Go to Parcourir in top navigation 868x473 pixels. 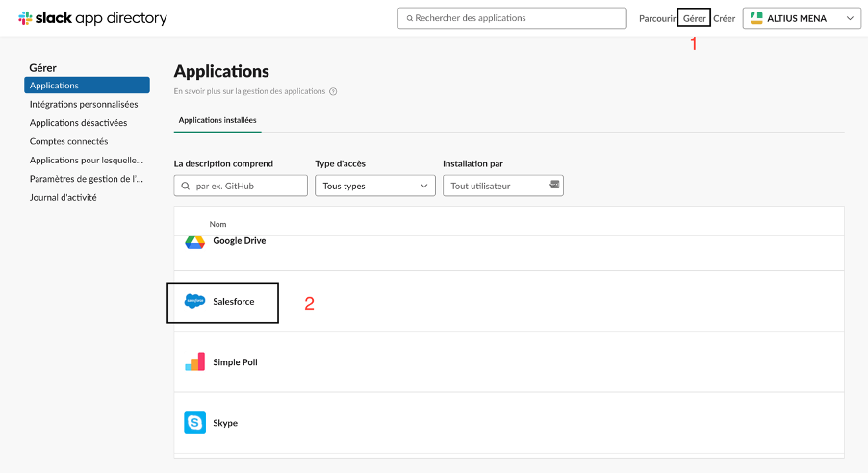(657, 19)
